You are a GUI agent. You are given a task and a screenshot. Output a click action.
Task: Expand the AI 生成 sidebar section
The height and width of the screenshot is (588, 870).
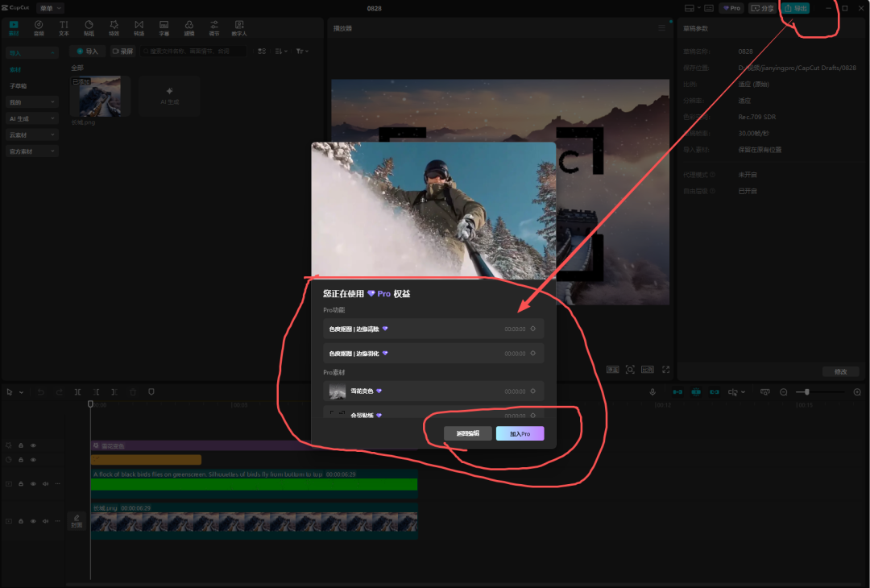(x=31, y=118)
